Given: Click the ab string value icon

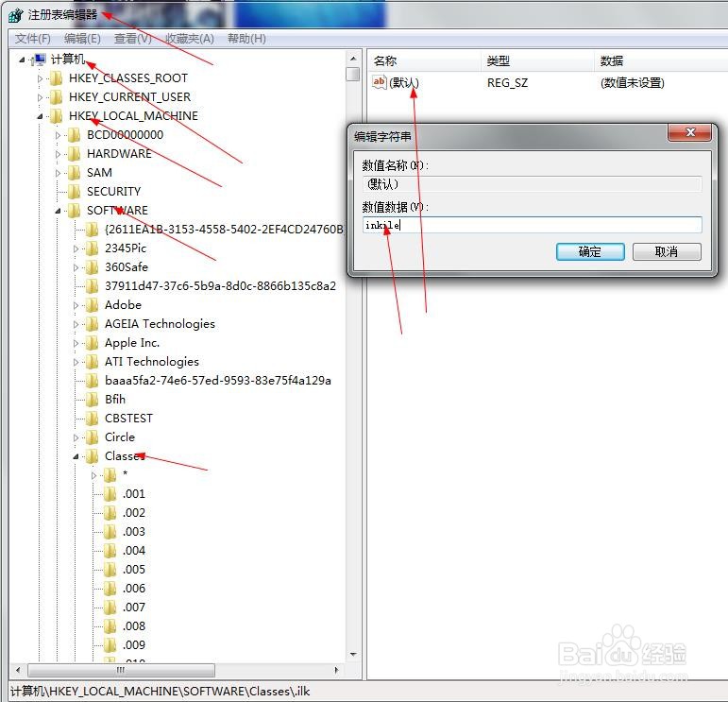Looking at the screenshot, I should [x=380, y=83].
